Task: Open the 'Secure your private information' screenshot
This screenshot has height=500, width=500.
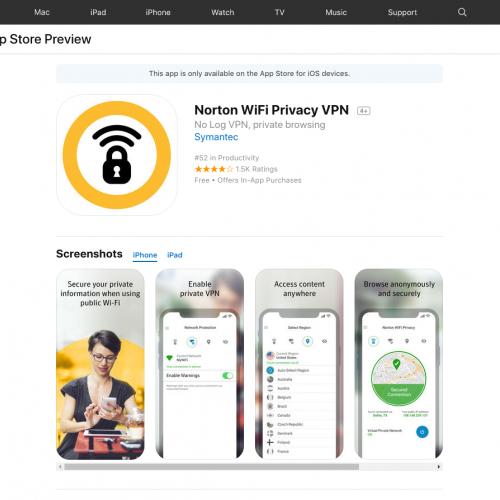Action: click(100, 364)
